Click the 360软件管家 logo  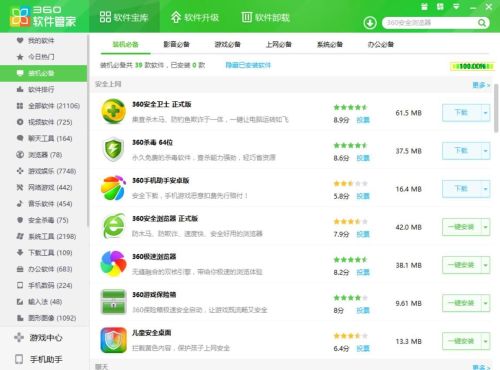[43, 16]
